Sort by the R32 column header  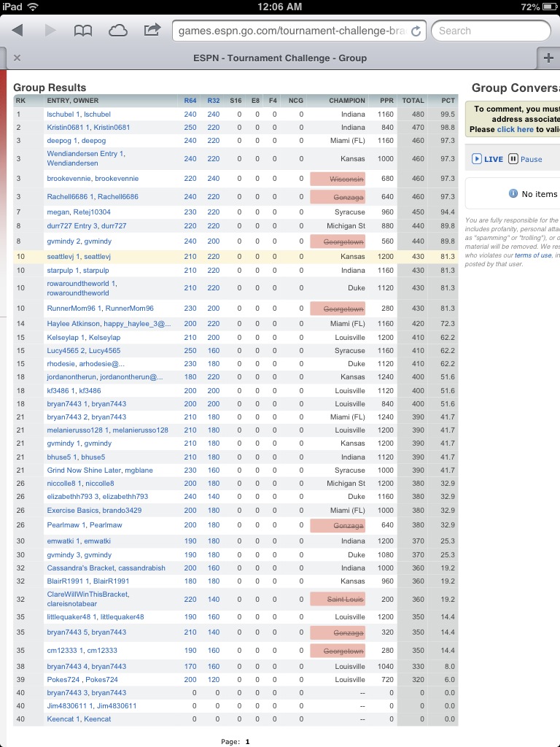[214, 101]
